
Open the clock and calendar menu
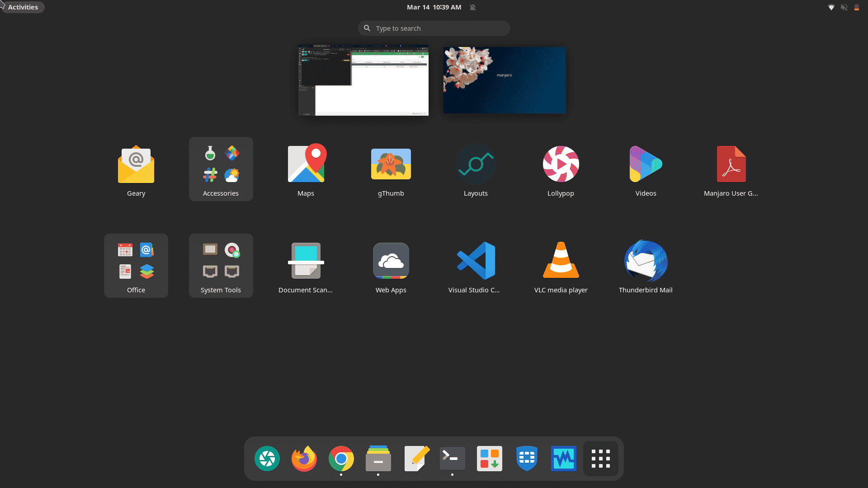[434, 7]
